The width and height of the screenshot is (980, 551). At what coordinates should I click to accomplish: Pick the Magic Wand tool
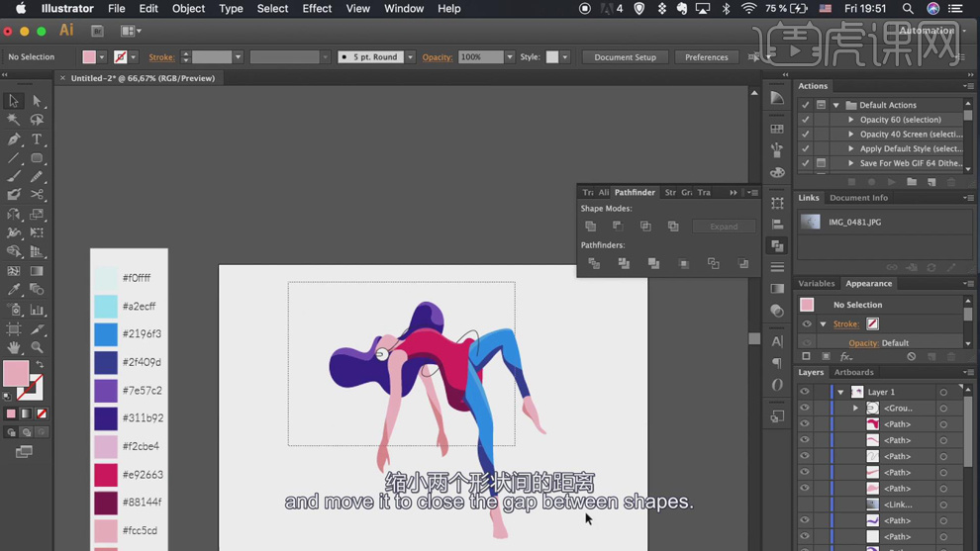point(14,120)
